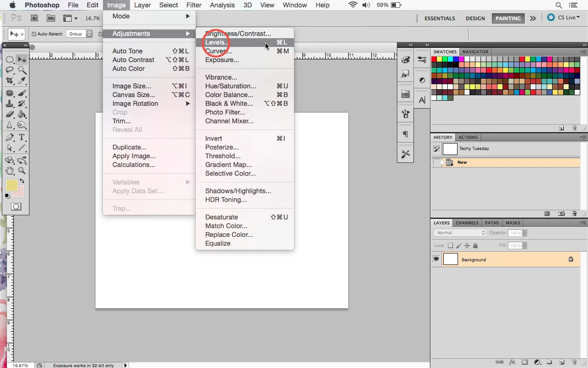
Task: Open the Character panel icon
Action: coord(422,100)
